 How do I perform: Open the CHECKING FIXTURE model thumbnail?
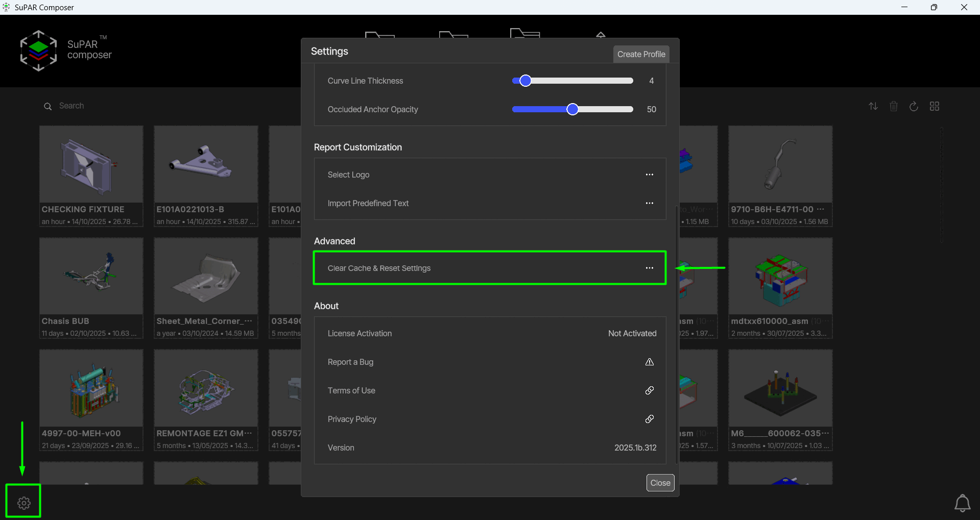pyautogui.click(x=91, y=164)
